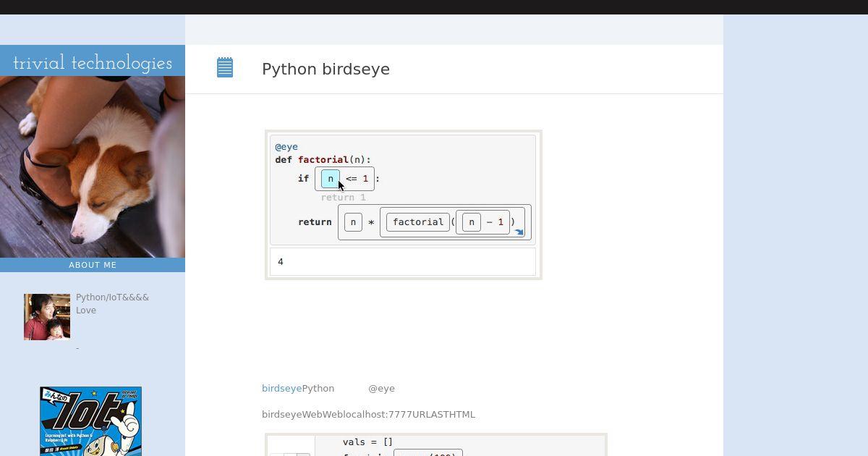
Task: Click the @eye decorator in the code
Action: 286,147
